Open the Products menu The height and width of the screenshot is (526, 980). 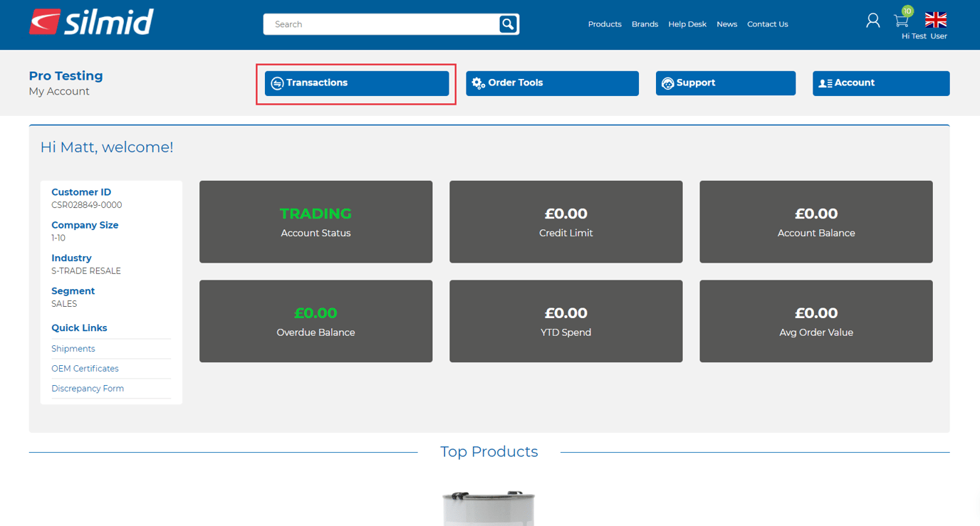tap(605, 24)
